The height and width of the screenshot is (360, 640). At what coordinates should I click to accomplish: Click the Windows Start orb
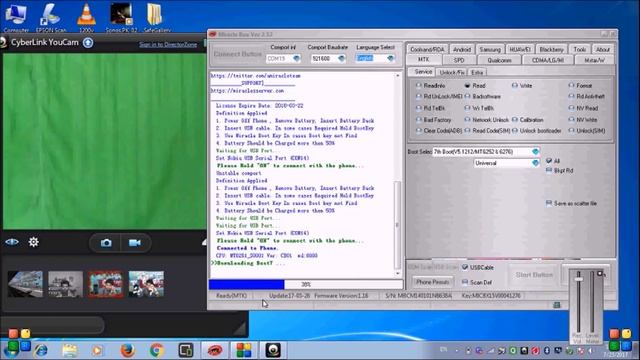click(x=12, y=350)
